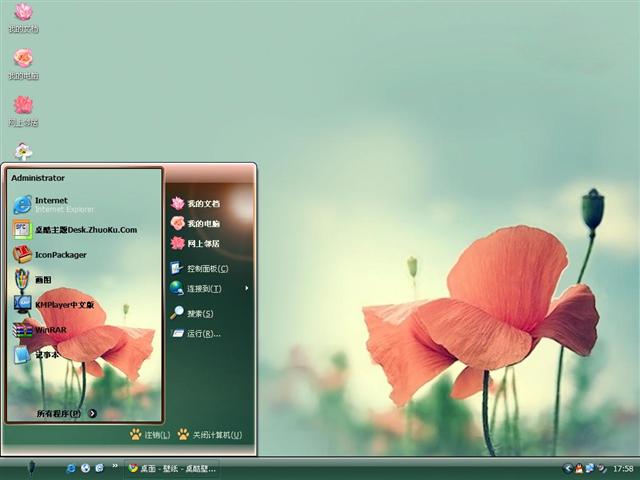This screenshot has width=640, height=480.
Task: Click the 注销 (Log Off) button
Action: pyautogui.click(x=149, y=435)
